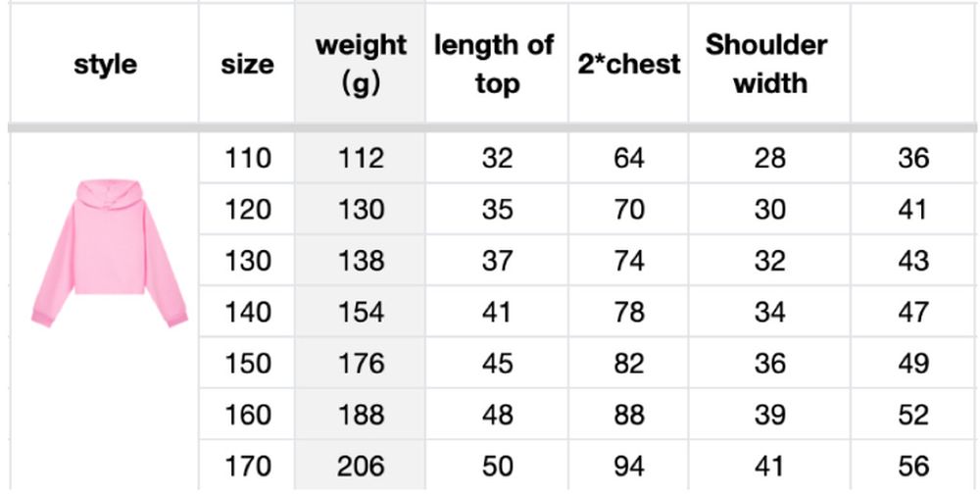The image size is (980, 496).
Task: Select the '2*chest' header cell
Action: point(628,64)
